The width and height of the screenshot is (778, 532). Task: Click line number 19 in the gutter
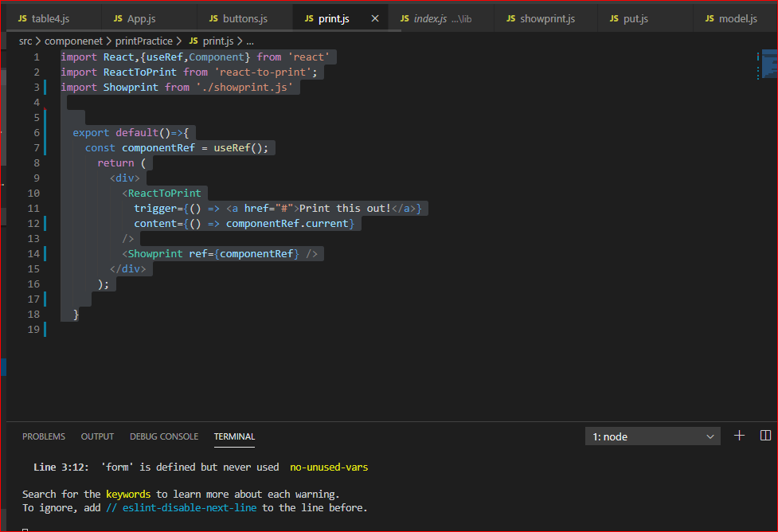coord(33,329)
